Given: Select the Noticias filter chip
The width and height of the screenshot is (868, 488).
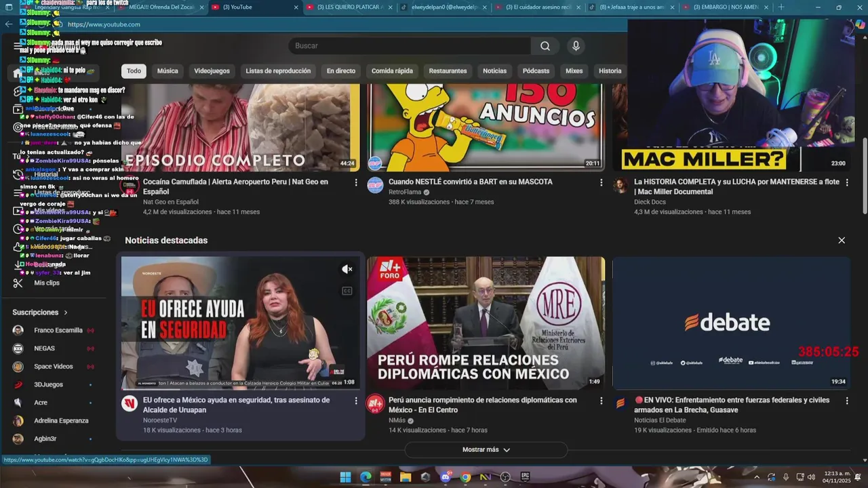Looking at the screenshot, I should pos(494,71).
